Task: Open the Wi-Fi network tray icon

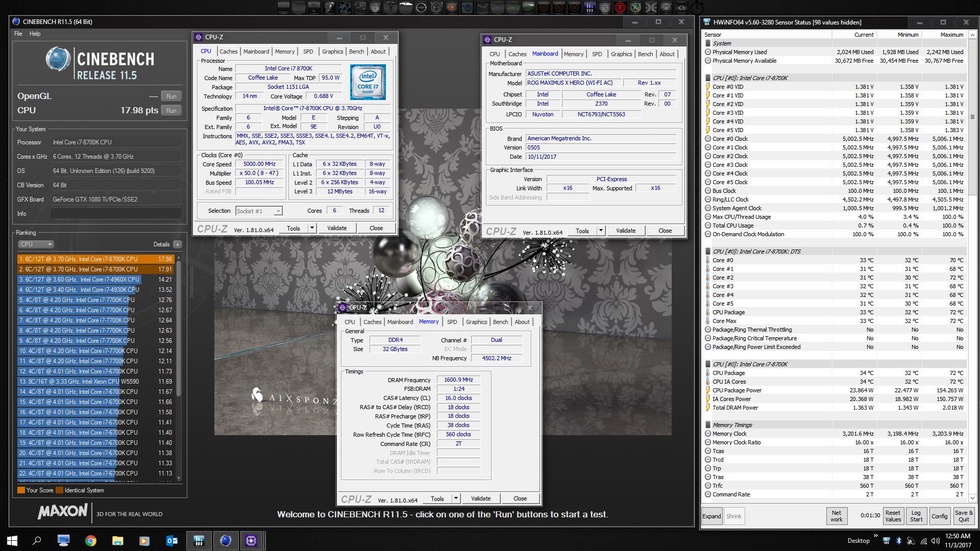Action: pos(924,541)
